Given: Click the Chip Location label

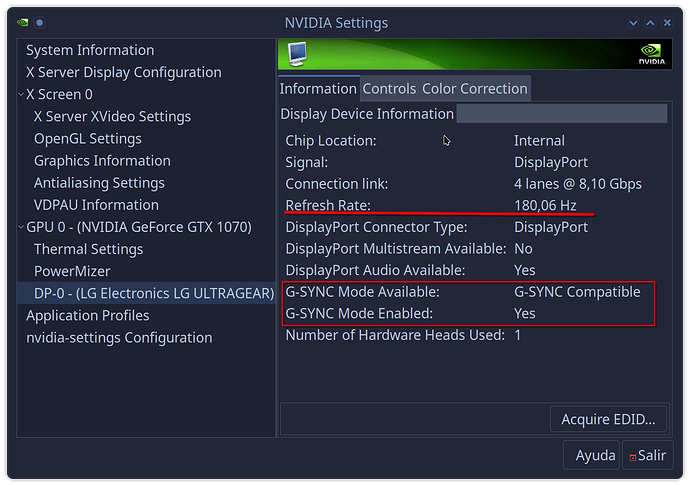Looking at the screenshot, I should [331, 141].
